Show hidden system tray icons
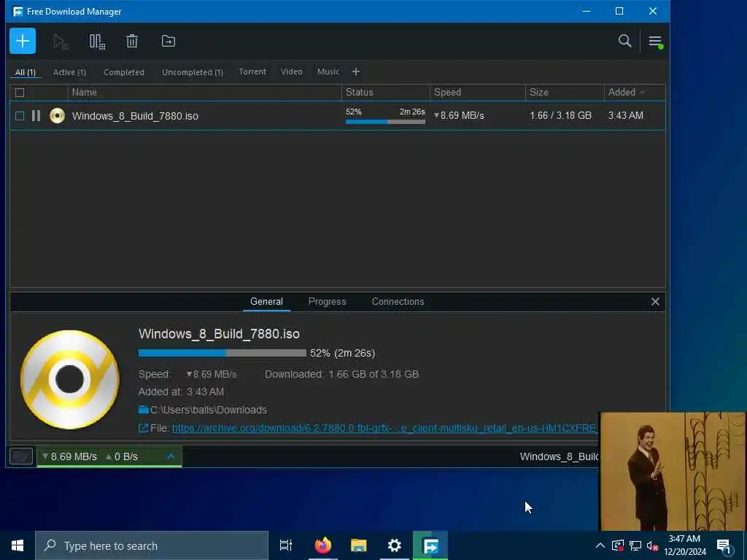 point(600,545)
